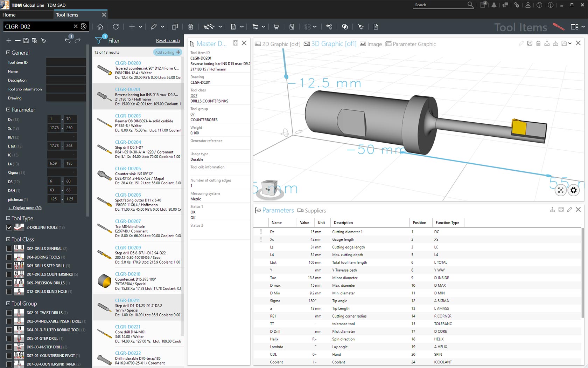Click the Add sorting button
Viewport: 588px width, 368px height.
tap(167, 52)
